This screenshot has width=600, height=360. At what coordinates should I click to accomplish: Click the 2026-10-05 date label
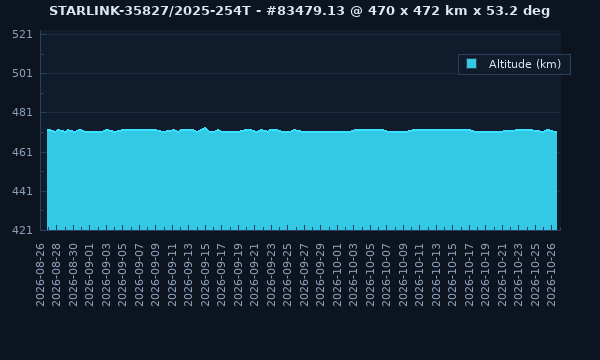click(x=370, y=274)
